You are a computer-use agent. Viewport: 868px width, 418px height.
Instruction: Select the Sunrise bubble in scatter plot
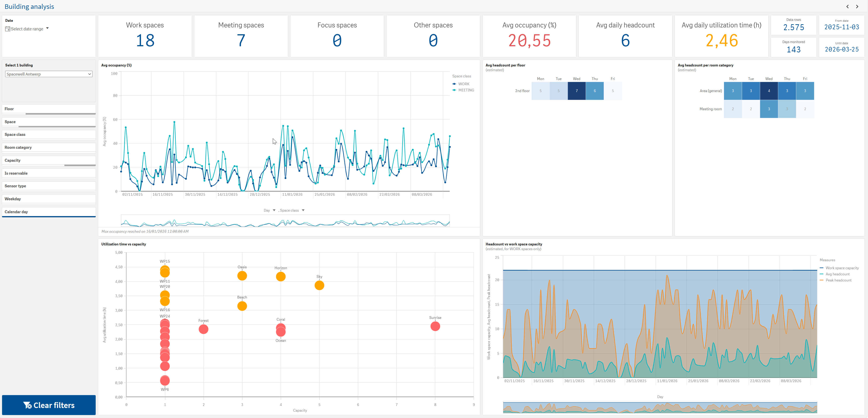tap(435, 326)
